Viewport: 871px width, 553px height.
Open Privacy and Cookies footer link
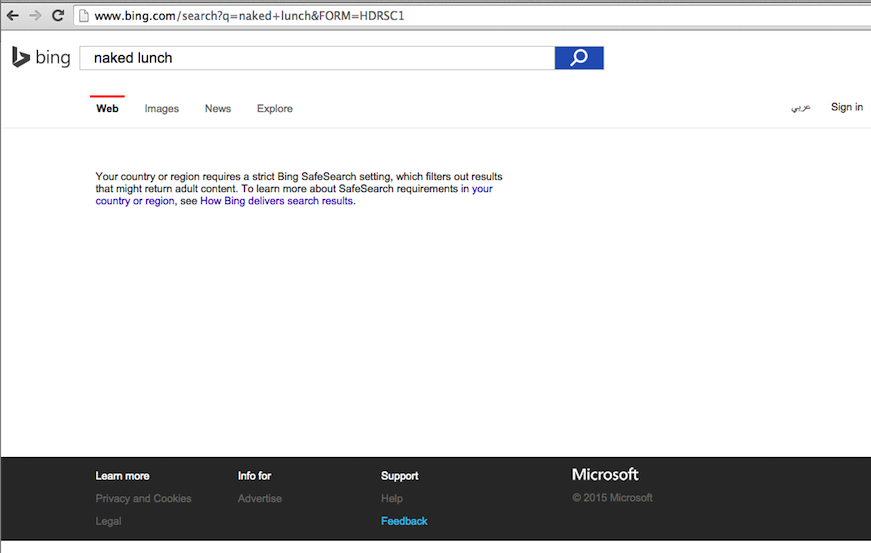[143, 498]
